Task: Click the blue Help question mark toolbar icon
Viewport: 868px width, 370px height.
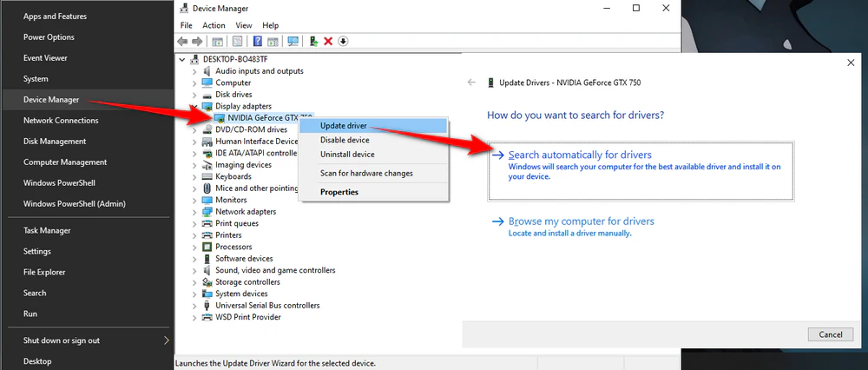Action: pos(258,41)
